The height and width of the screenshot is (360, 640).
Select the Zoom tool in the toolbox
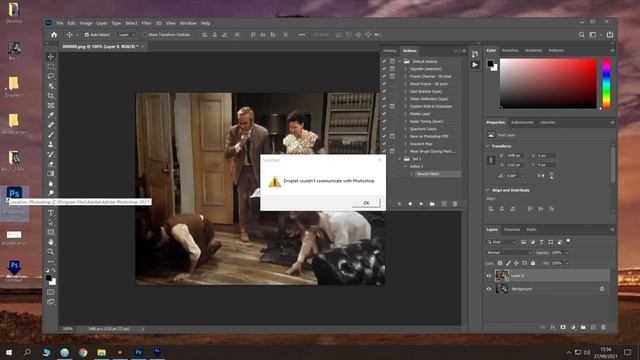click(x=51, y=252)
